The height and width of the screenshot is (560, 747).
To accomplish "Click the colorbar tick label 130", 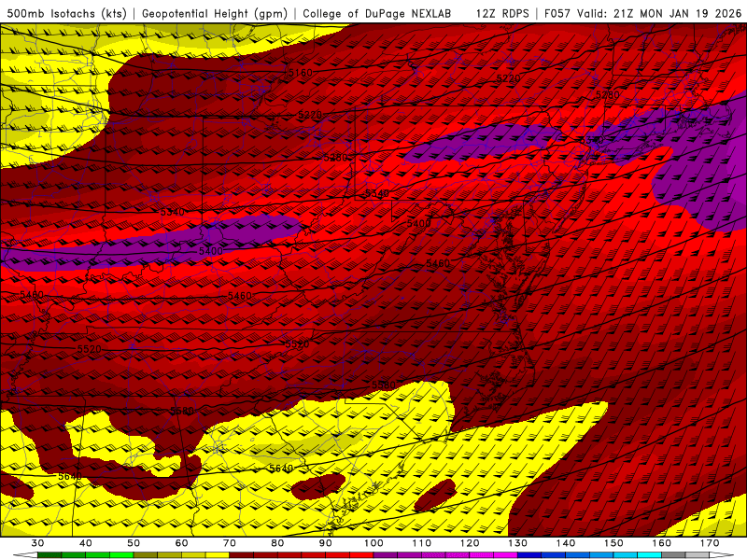I will [518, 543].
